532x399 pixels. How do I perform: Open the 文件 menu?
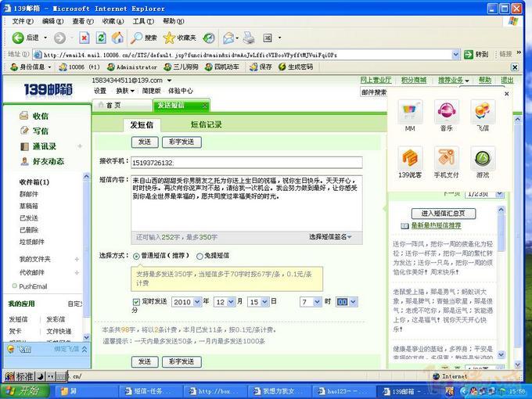tap(23, 21)
